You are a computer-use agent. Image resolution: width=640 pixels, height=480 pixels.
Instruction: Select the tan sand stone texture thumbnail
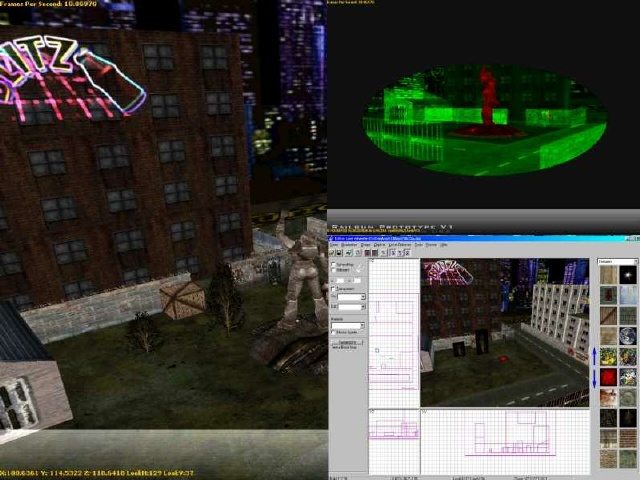pyautogui.click(x=609, y=336)
